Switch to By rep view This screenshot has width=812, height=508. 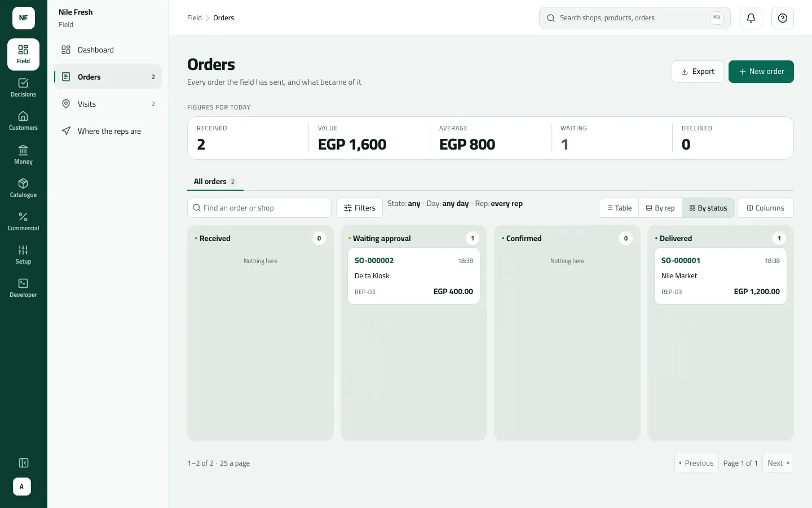coord(660,208)
